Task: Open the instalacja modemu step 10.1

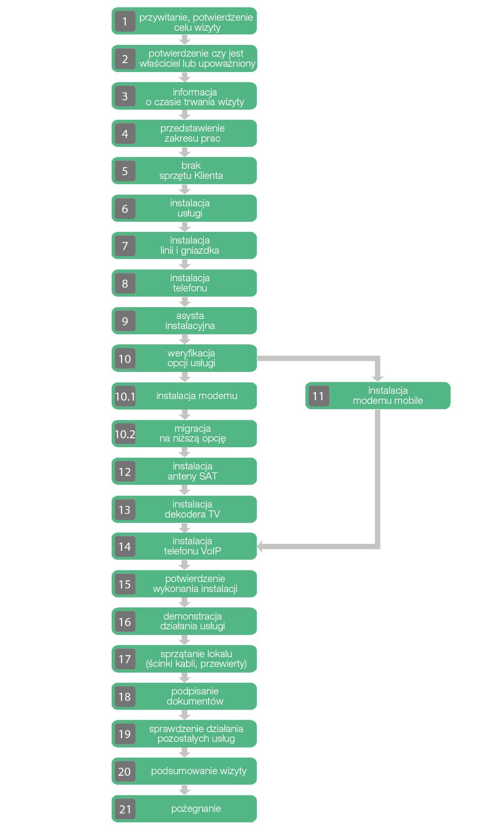Action: click(184, 396)
